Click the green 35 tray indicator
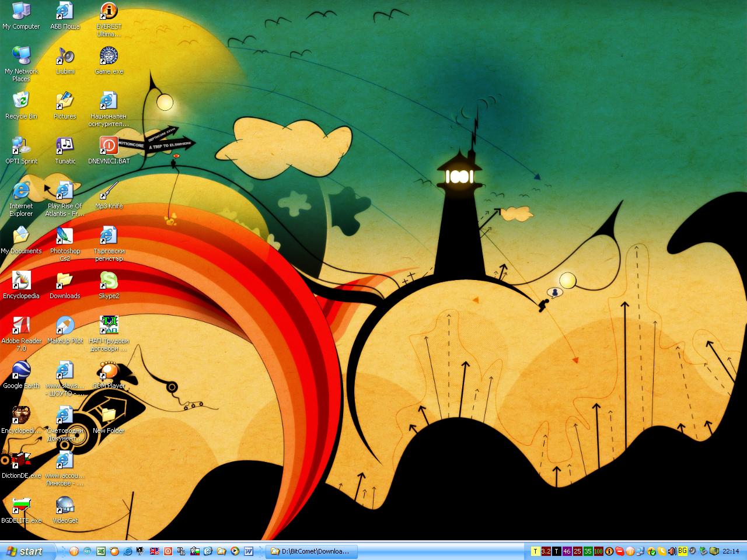The height and width of the screenshot is (560, 747). [x=588, y=551]
